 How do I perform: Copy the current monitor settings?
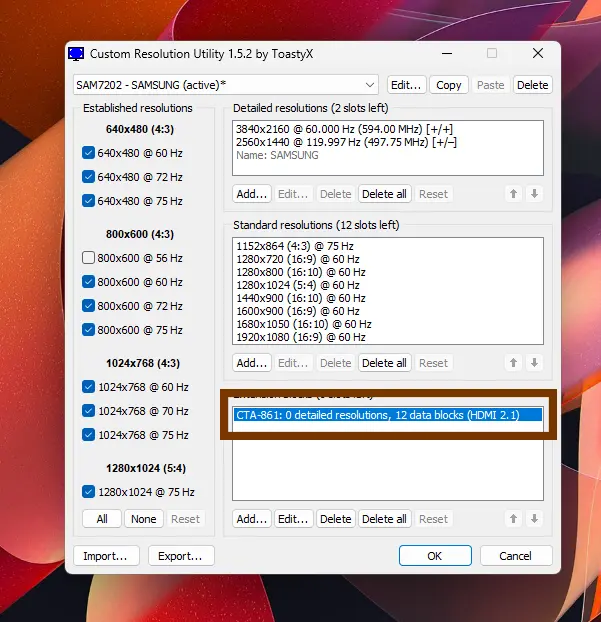pos(449,85)
